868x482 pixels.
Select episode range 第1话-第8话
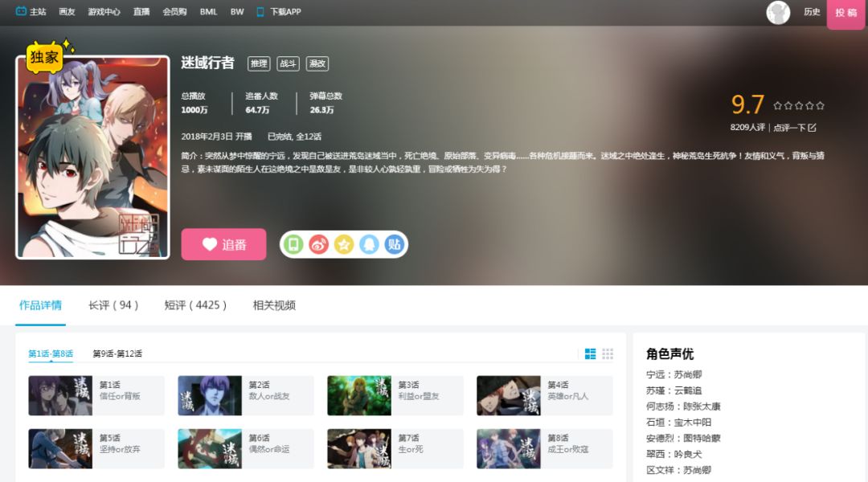[51, 353]
